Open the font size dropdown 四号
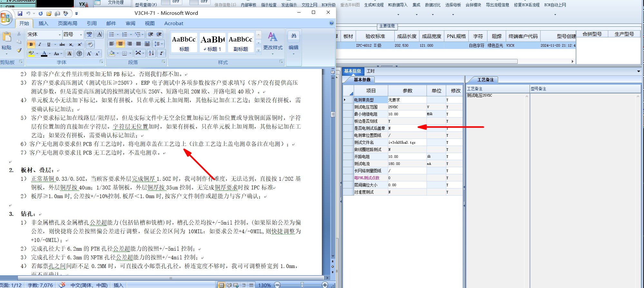Image resolution: width=644 pixels, height=288 pixels. tap(81, 34)
